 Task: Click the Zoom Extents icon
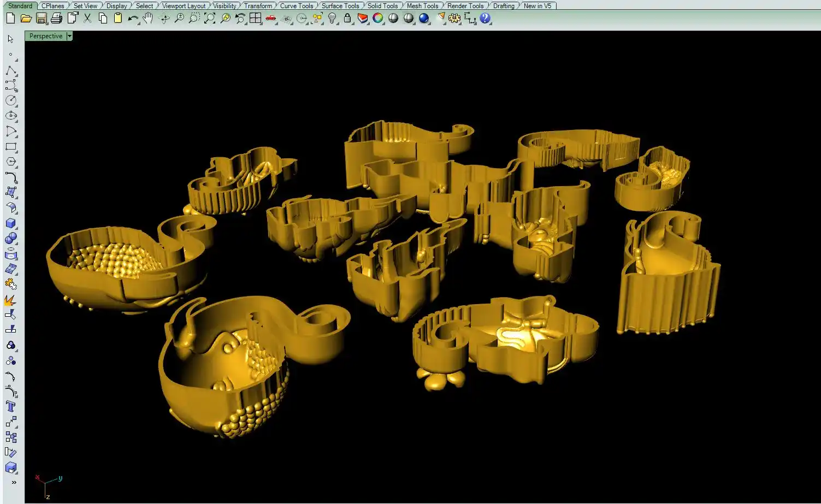click(210, 18)
